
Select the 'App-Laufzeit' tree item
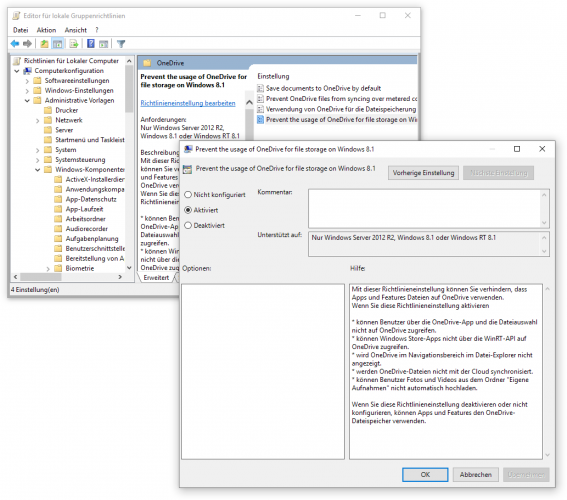(84, 209)
